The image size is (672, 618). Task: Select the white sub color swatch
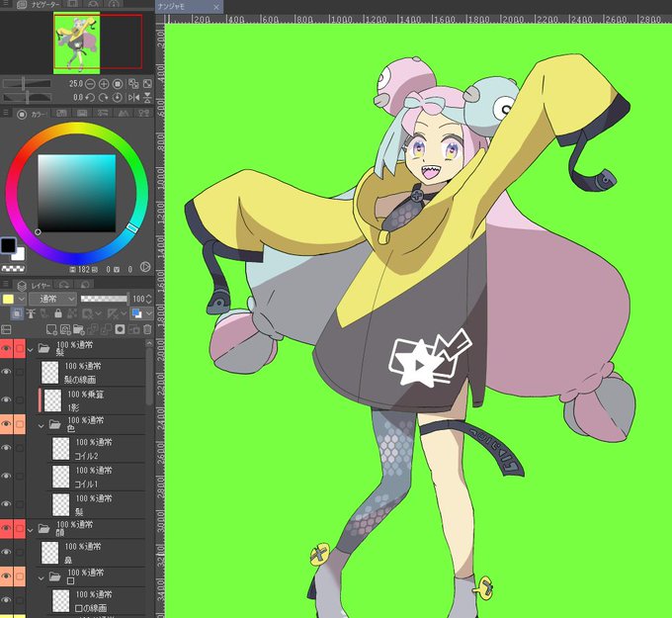[x=20, y=254]
